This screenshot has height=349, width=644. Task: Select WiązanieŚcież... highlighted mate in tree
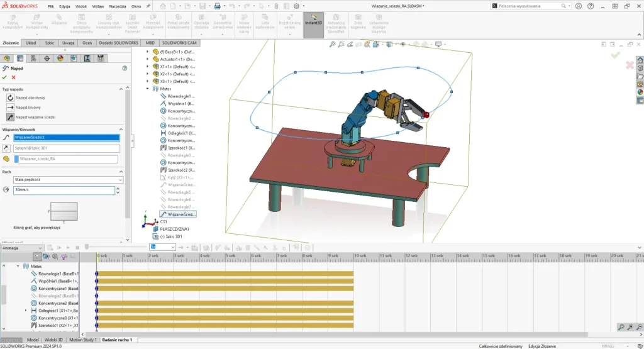[178, 214]
